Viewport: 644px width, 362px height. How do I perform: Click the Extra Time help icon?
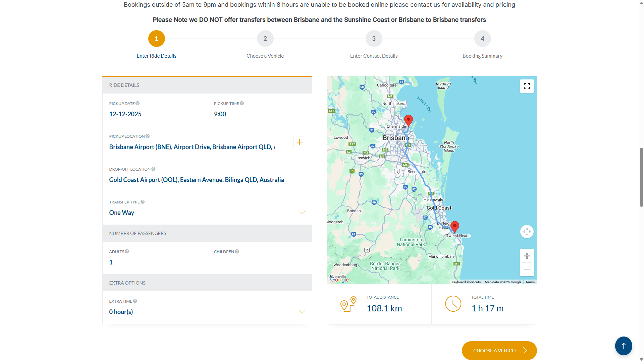point(135,301)
